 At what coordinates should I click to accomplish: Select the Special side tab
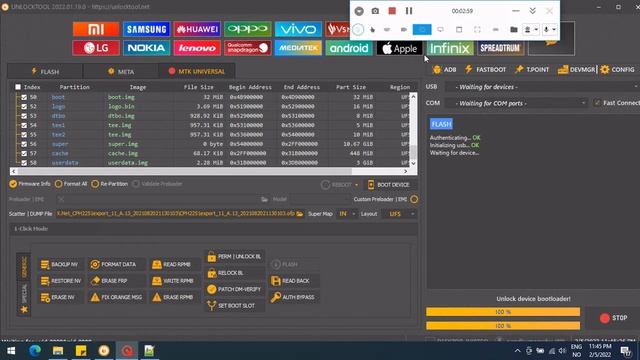click(24, 298)
